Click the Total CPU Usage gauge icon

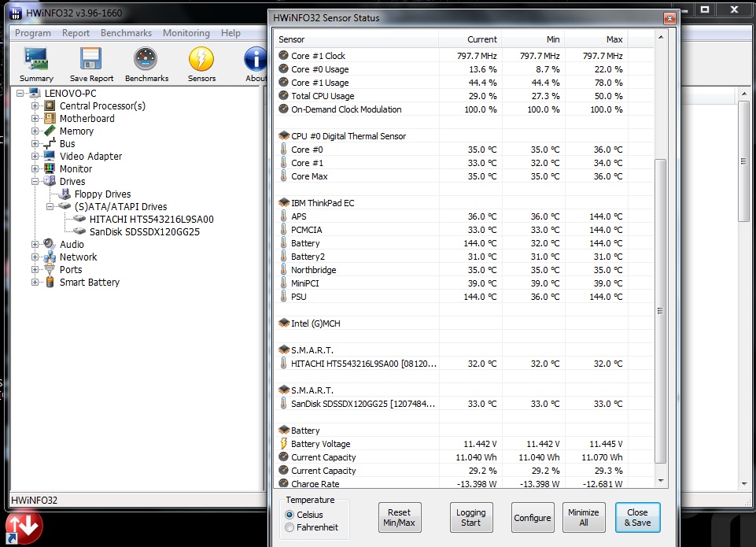tap(283, 95)
